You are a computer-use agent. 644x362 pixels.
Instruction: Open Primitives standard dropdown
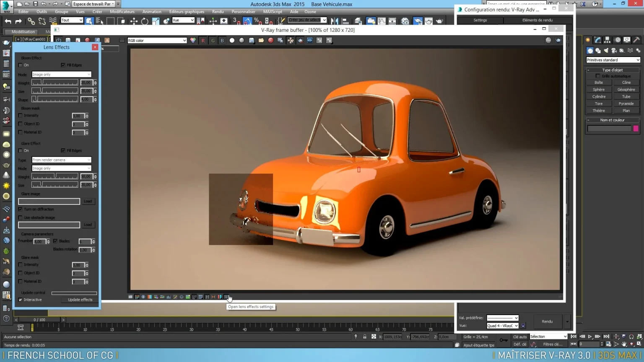tap(613, 60)
